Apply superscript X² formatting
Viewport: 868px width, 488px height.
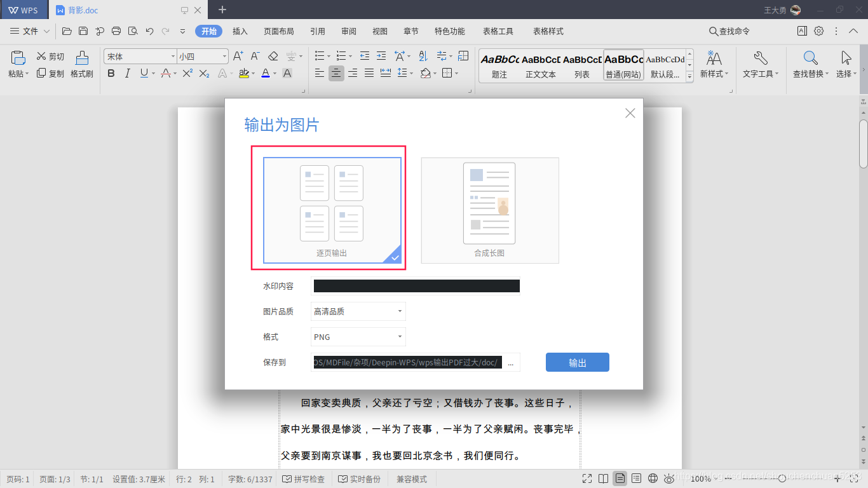(187, 74)
